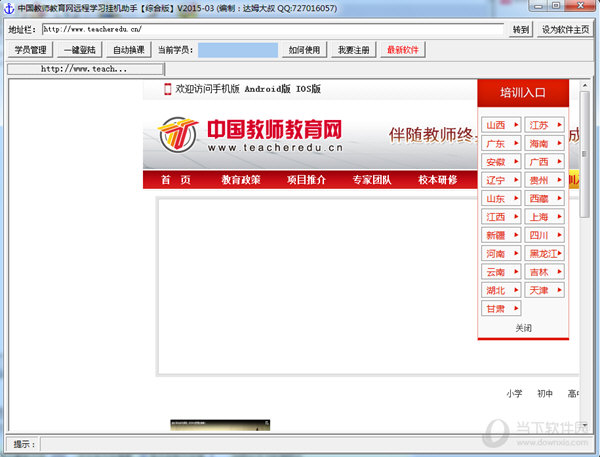Select 广东 training entrance
The width and height of the screenshot is (600, 457).
click(x=501, y=143)
